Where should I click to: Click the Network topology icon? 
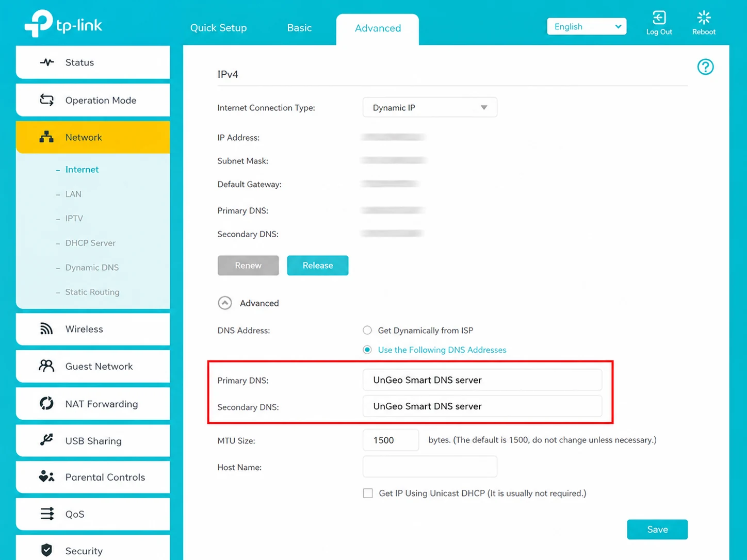tap(47, 137)
